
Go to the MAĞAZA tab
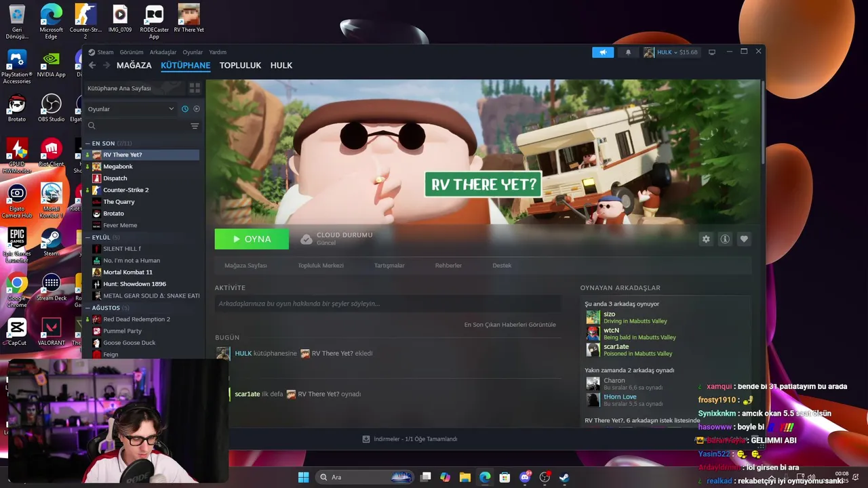coord(134,66)
